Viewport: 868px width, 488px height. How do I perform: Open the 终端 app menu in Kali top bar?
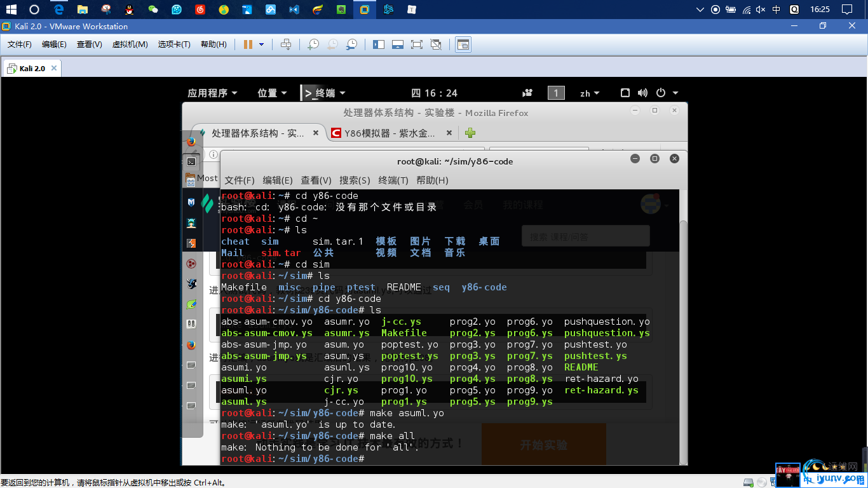[324, 93]
